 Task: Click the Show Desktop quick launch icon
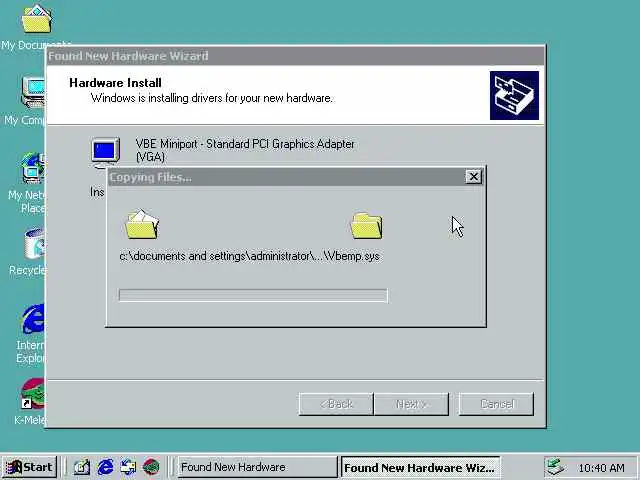click(82, 467)
